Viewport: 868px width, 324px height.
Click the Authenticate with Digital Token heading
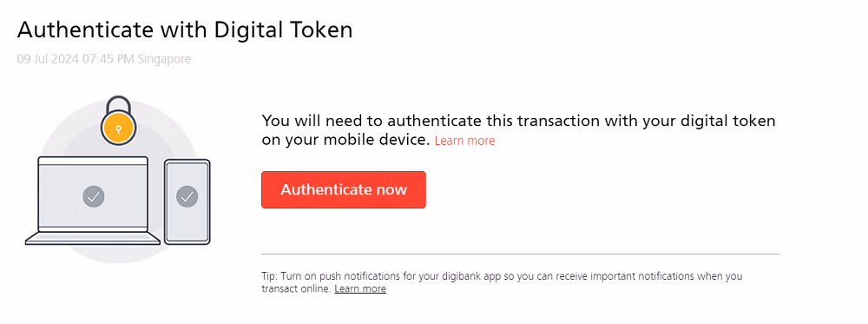coord(184,30)
